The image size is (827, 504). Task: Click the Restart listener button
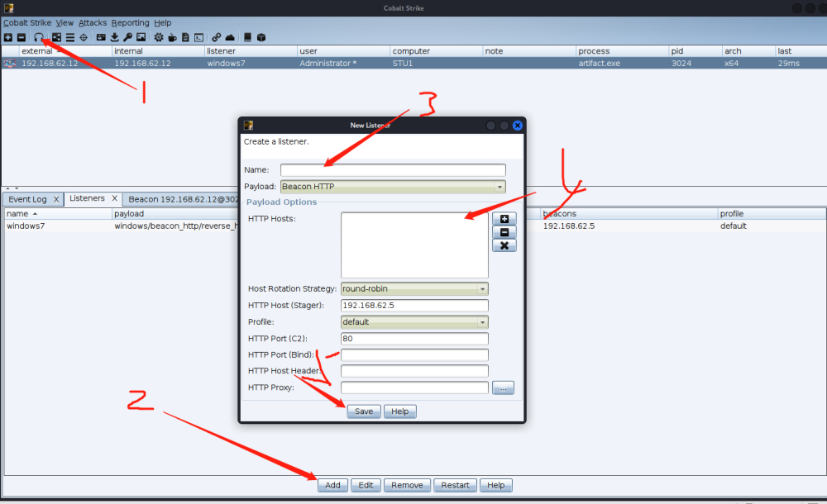pyautogui.click(x=455, y=485)
